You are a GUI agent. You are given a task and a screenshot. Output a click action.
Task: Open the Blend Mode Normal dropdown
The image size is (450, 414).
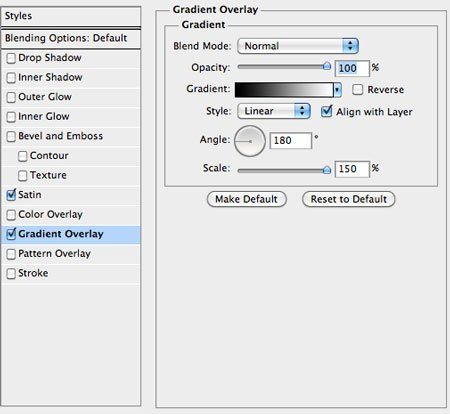pyautogui.click(x=298, y=46)
